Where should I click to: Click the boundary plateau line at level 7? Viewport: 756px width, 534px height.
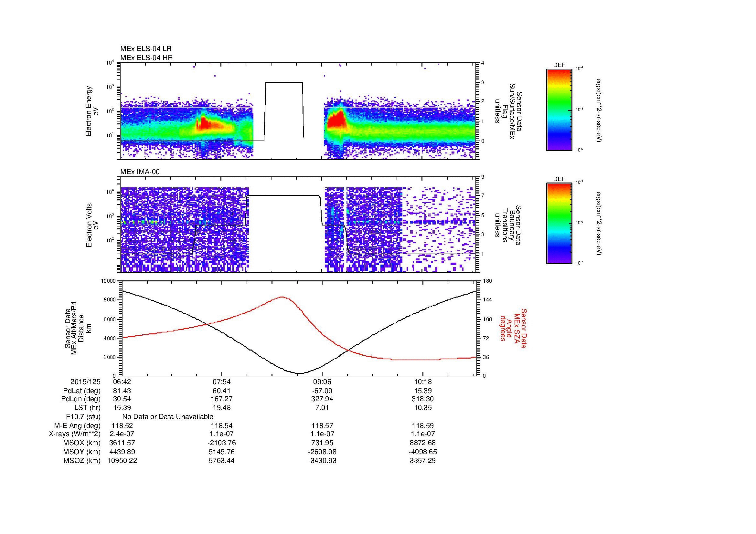(283, 196)
